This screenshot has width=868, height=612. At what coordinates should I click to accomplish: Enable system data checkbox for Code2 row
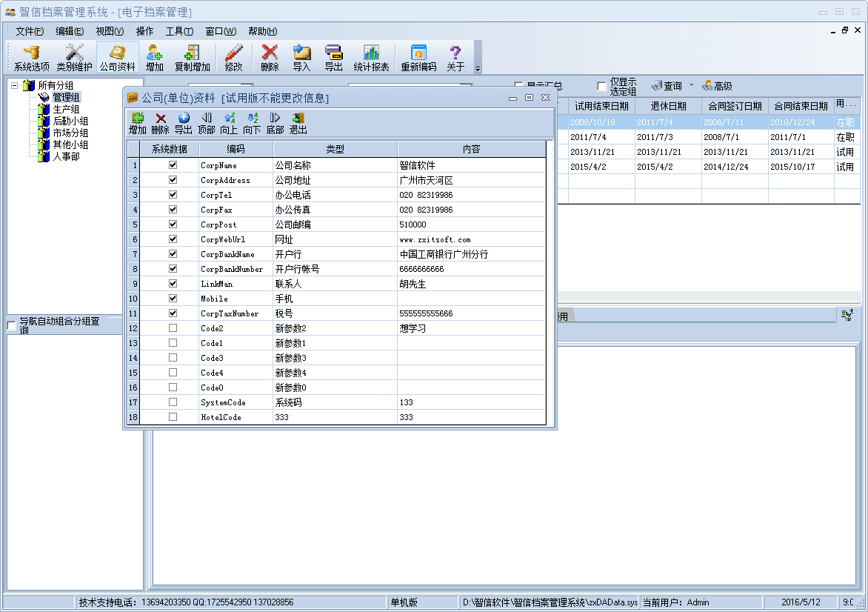(x=173, y=328)
